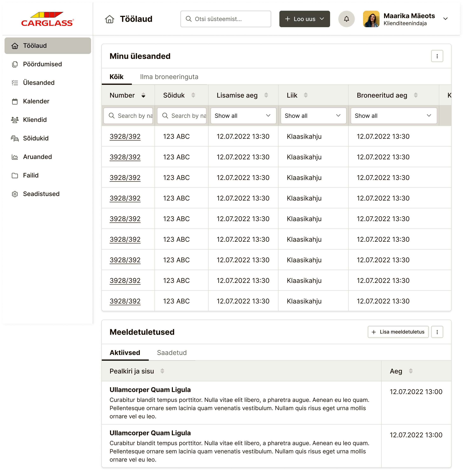
Task: Open first 3928/392 task link
Action: pos(125,136)
